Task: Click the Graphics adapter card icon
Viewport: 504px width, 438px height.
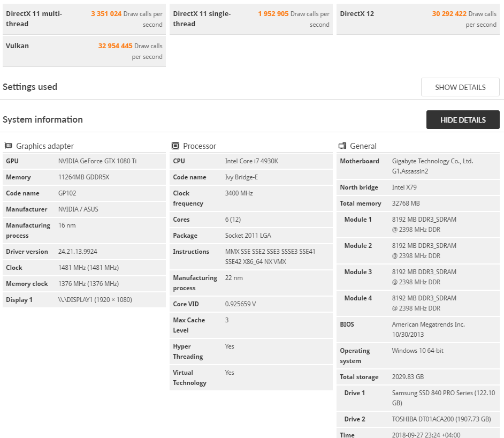Action: pyautogui.click(x=9, y=146)
